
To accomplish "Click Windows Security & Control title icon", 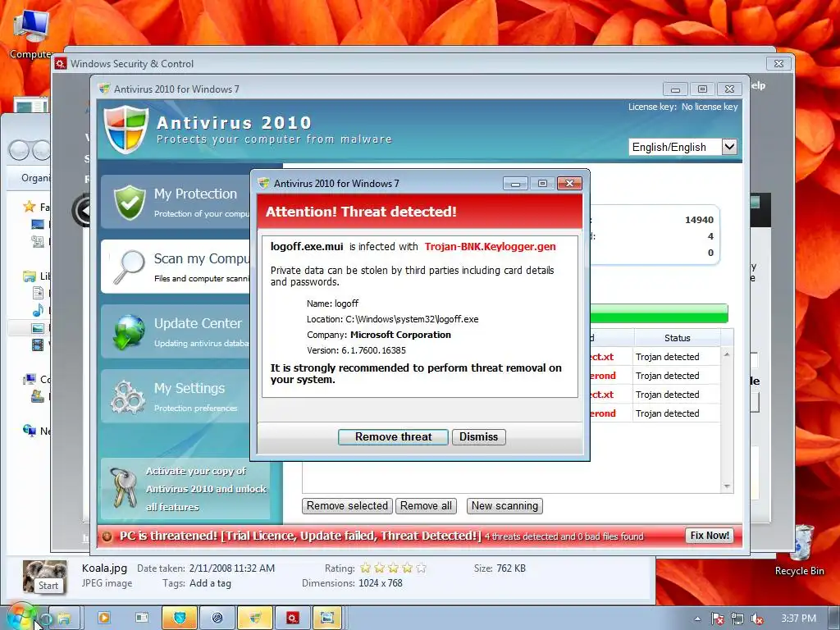I will point(61,64).
